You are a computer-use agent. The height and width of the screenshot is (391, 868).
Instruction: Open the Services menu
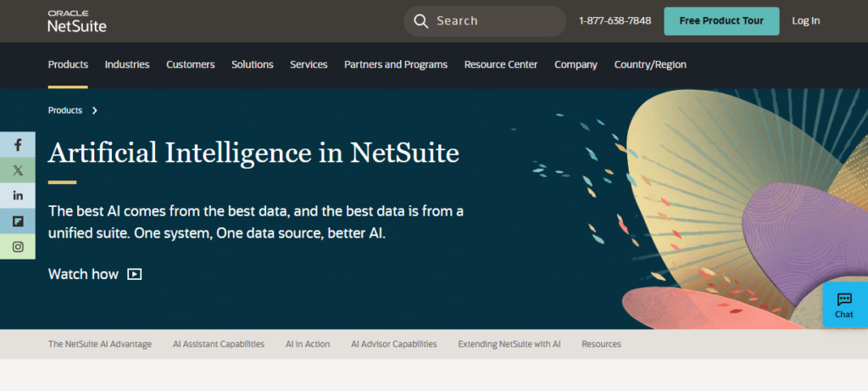[x=309, y=64]
